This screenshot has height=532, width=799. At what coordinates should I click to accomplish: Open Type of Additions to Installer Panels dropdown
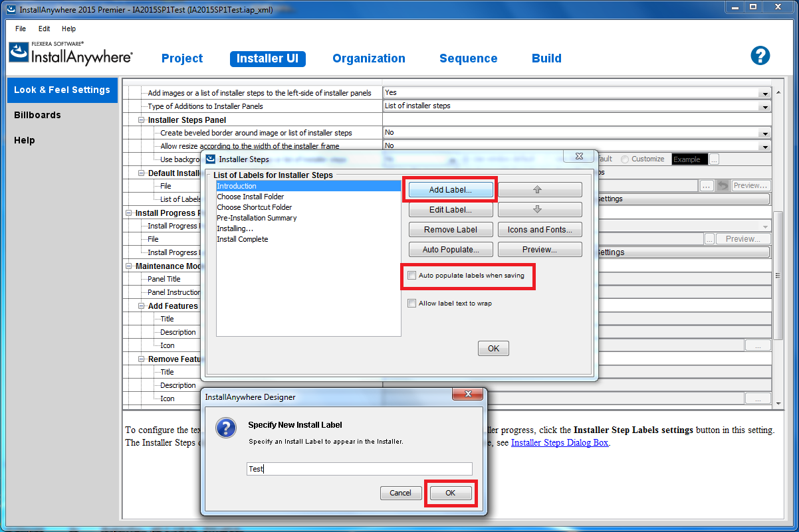pos(766,106)
